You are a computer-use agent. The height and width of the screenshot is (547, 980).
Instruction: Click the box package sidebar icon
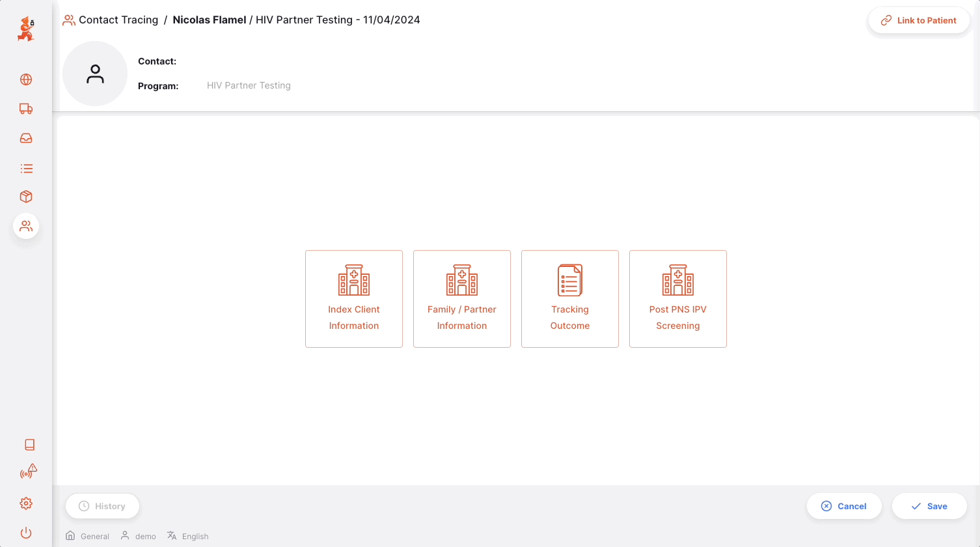26,197
